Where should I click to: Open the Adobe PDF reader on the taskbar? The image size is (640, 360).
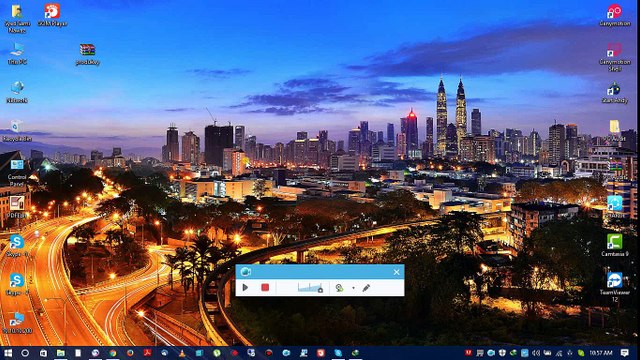pyautogui.click(x=147, y=353)
